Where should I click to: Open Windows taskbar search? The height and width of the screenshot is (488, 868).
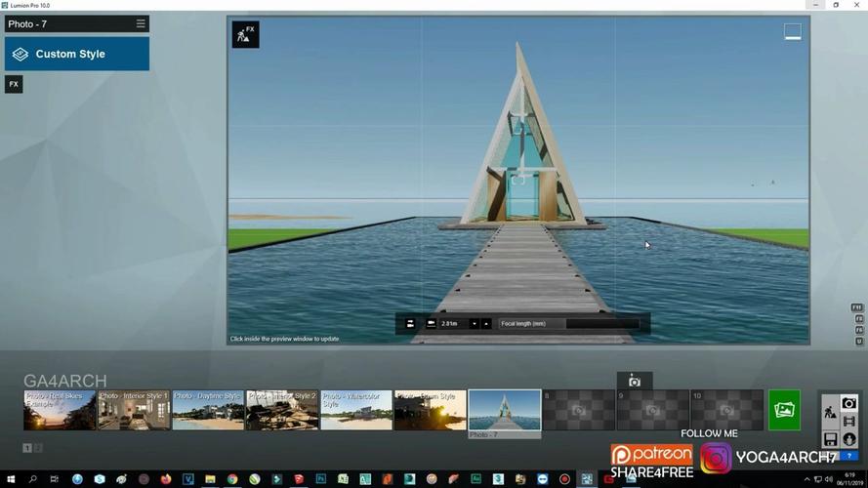coord(32,479)
